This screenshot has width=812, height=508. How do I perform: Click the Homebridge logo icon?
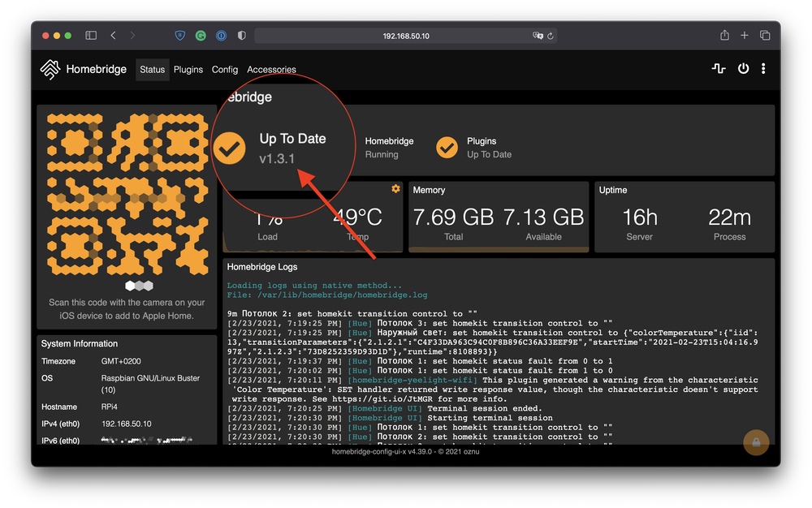click(x=50, y=69)
